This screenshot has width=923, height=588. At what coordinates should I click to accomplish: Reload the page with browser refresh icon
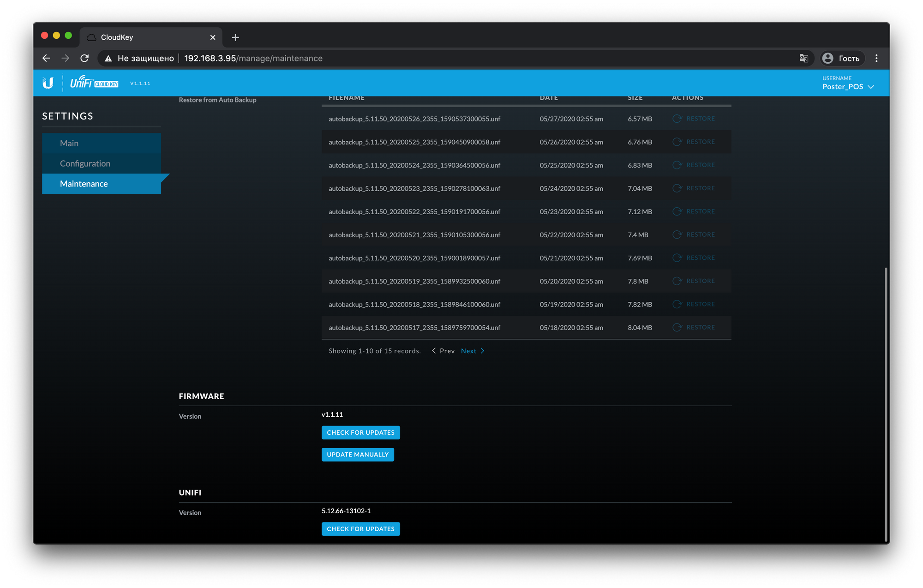84,58
